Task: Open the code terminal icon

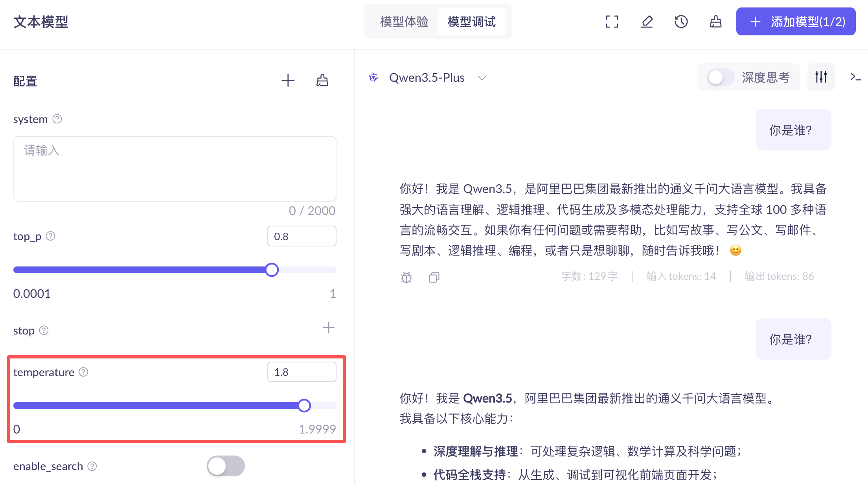Action: (855, 77)
